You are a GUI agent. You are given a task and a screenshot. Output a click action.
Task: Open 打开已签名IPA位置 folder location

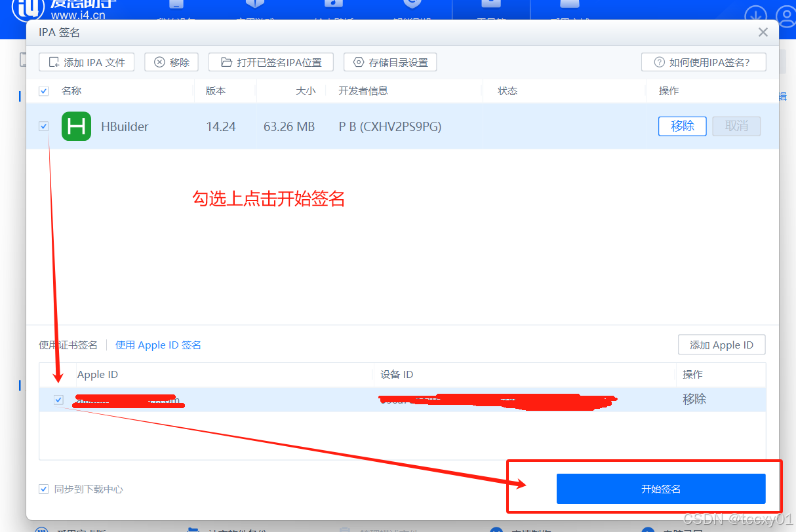click(x=271, y=62)
